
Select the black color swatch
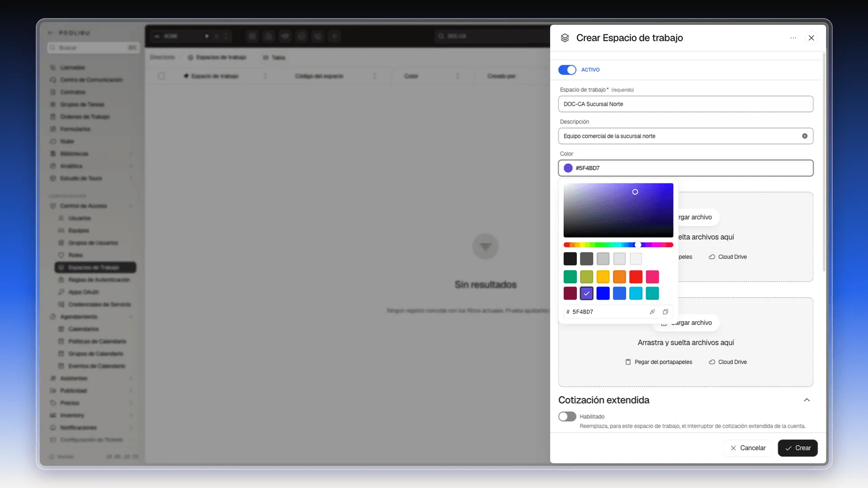tap(570, 259)
